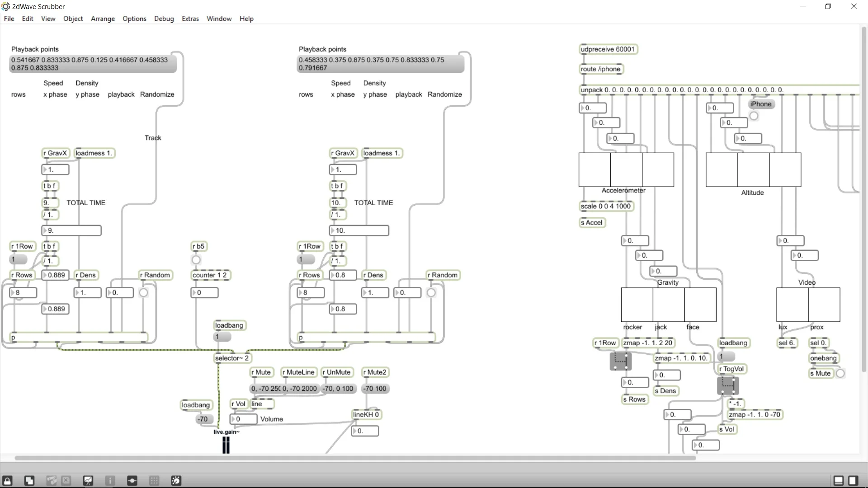Click the Volume number box
The image size is (868, 488).
tap(243, 419)
